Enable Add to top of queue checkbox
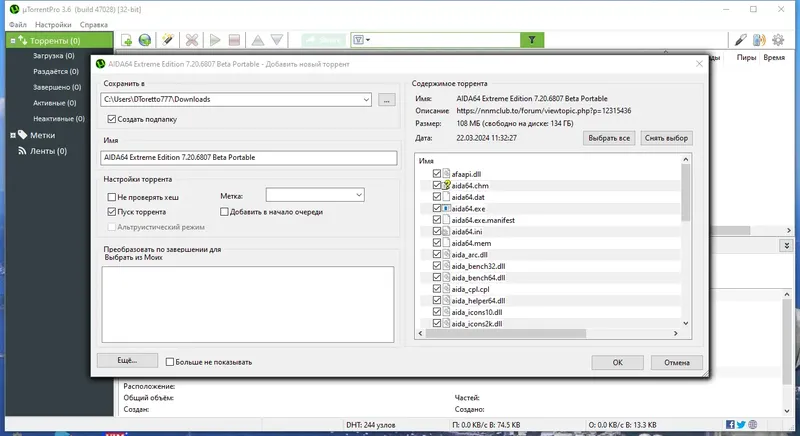Screen dimensions: 800x436 (x=224, y=212)
